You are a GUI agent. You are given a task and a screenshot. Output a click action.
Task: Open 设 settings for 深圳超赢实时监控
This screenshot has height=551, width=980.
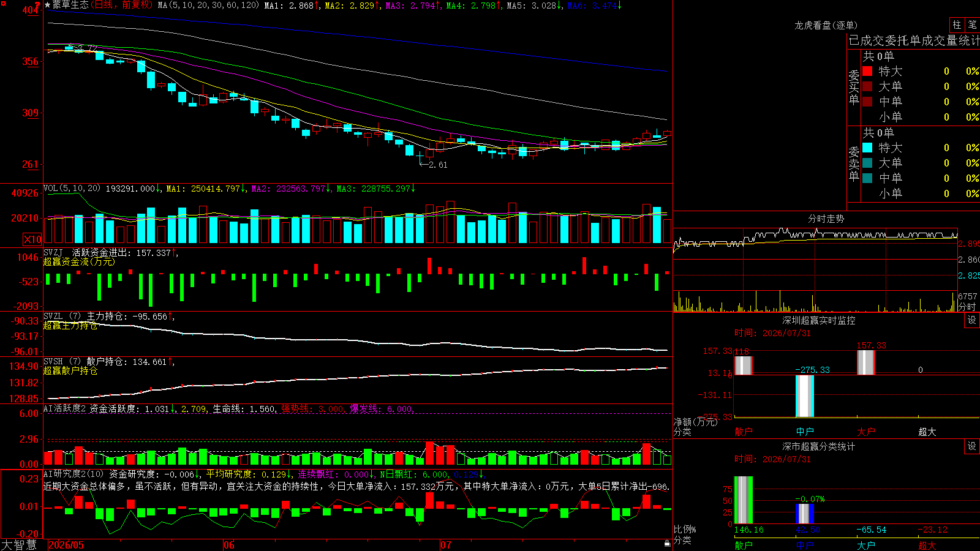click(x=972, y=320)
